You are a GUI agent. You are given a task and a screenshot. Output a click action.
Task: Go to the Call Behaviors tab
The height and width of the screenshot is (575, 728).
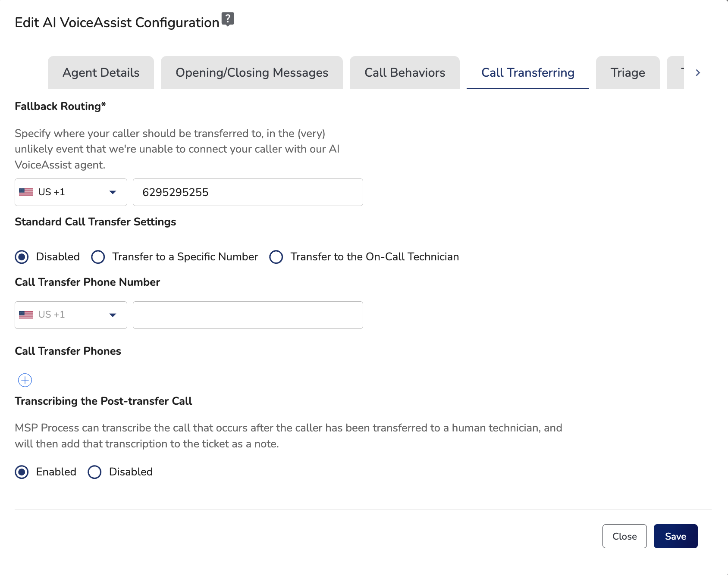405,72
